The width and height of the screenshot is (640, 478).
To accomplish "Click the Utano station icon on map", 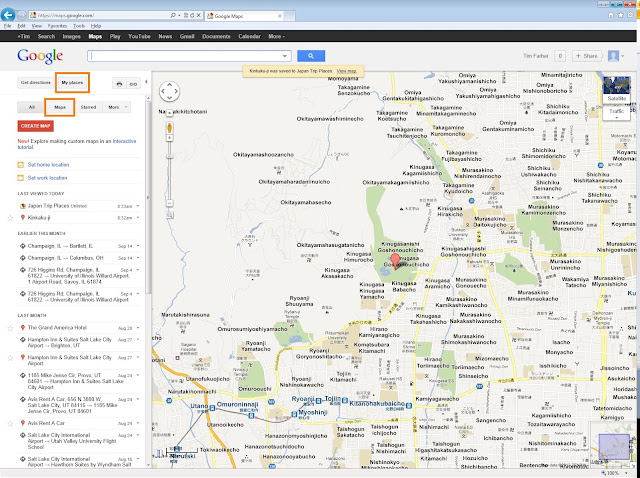I will point(212,407).
